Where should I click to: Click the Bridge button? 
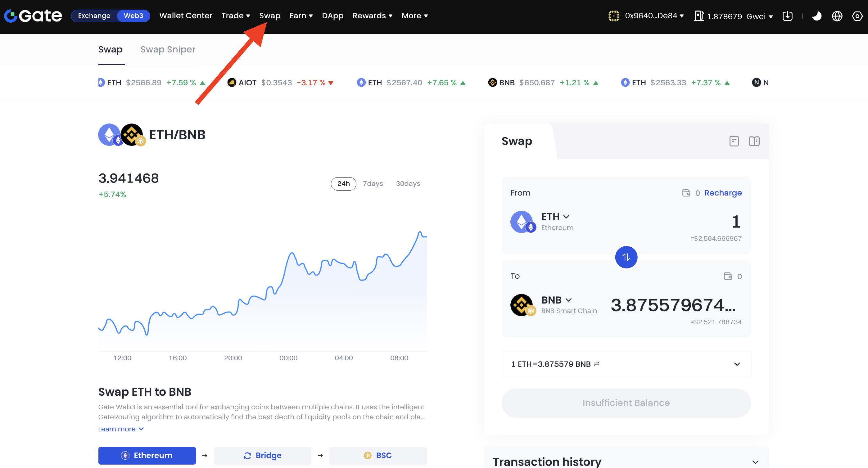point(263,456)
